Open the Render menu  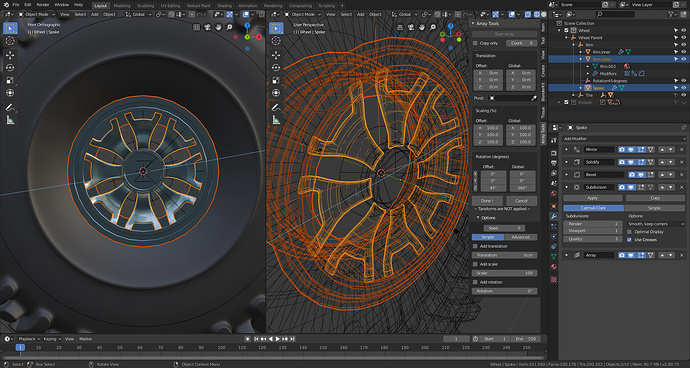click(x=43, y=5)
